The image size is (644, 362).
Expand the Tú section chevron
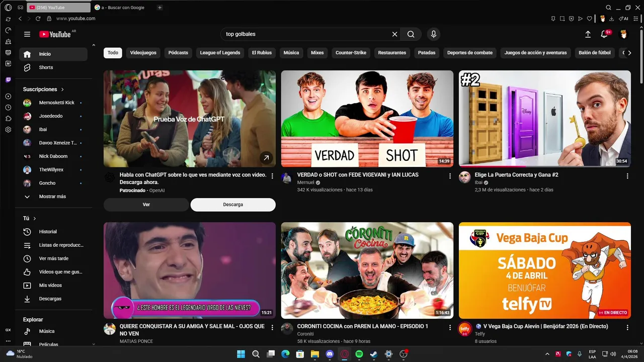coord(35,219)
